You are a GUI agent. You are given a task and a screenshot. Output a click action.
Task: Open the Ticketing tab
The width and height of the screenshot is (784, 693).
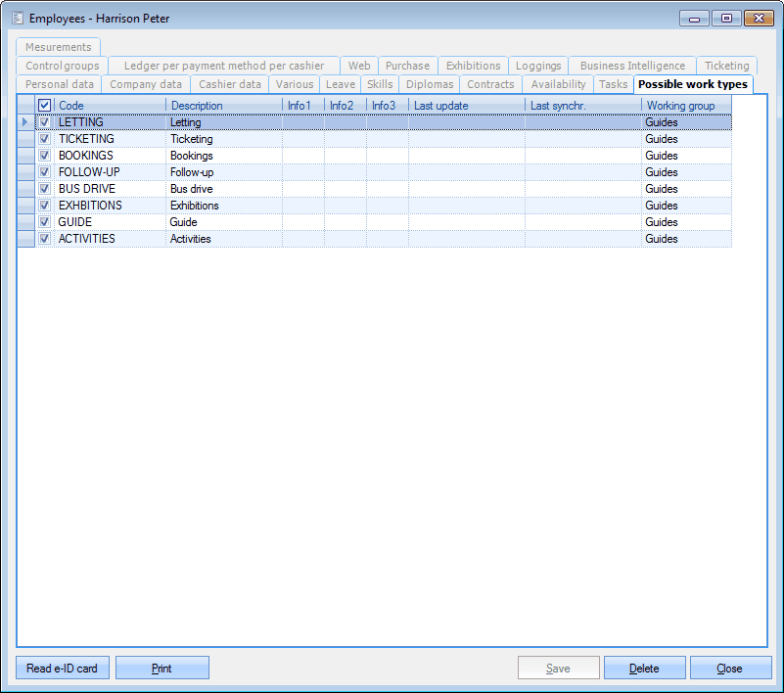click(725, 66)
